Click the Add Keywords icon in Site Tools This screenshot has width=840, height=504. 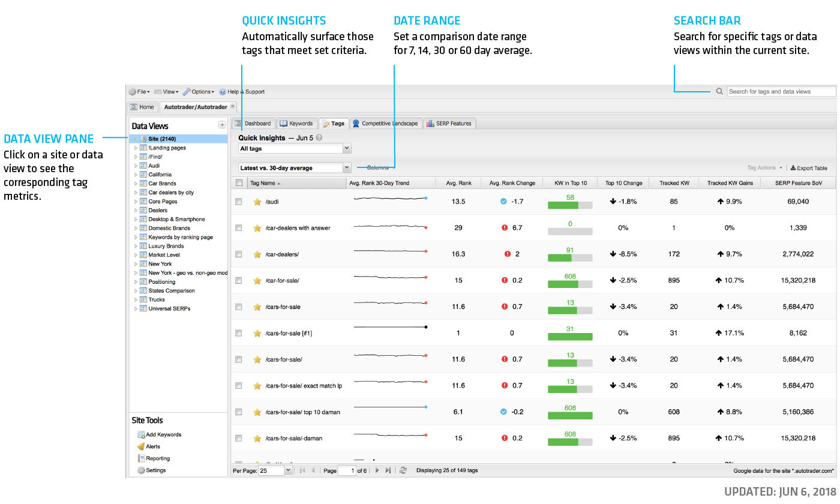(x=142, y=435)
